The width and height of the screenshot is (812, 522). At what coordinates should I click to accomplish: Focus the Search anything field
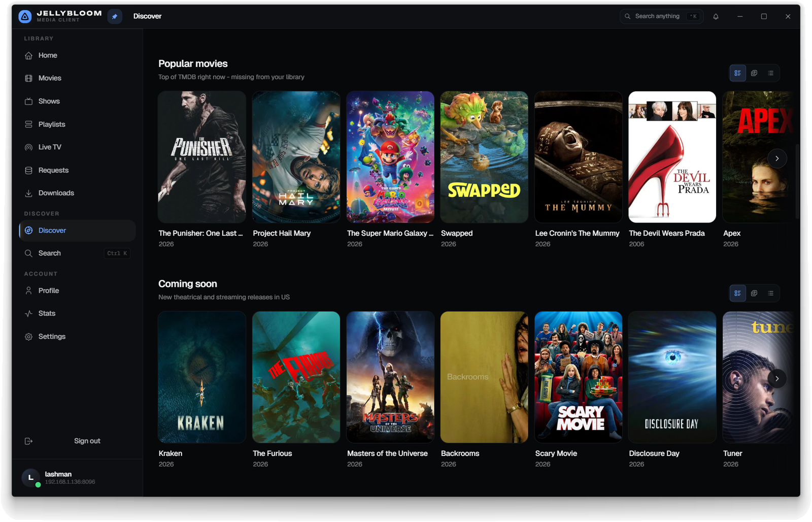pos(661,16)
